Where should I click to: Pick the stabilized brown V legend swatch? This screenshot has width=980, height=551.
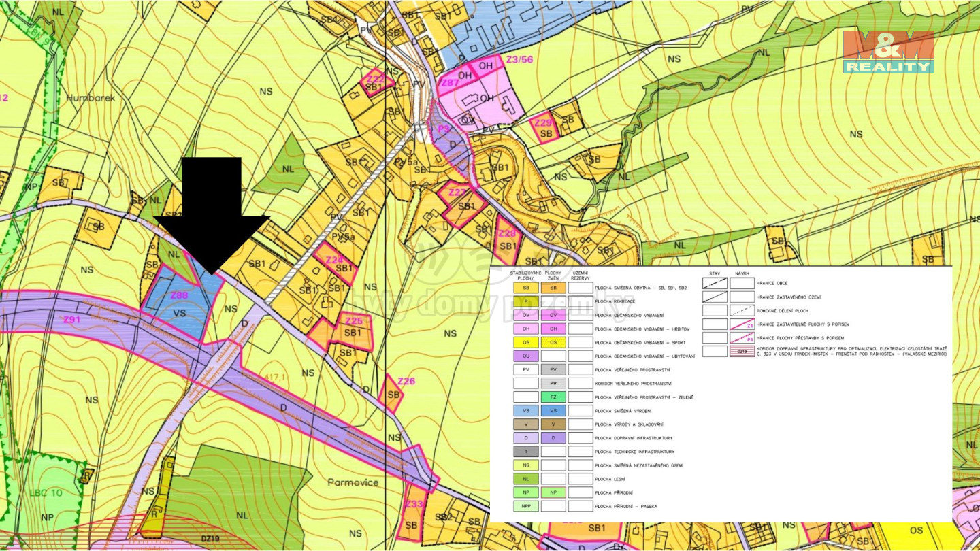point(525,424)
